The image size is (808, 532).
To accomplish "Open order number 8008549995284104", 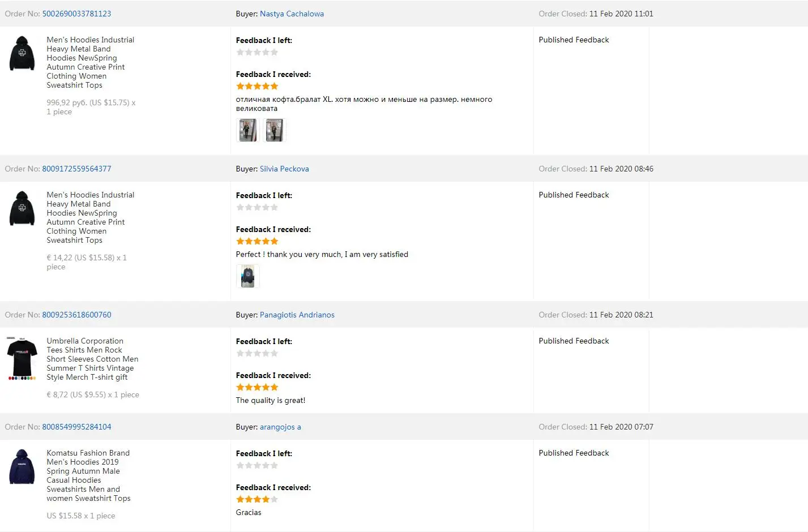I will point(76,427).
